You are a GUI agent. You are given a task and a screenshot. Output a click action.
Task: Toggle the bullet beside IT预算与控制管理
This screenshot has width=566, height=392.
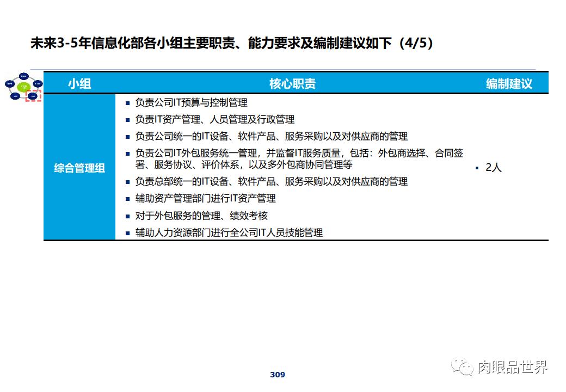127,102
